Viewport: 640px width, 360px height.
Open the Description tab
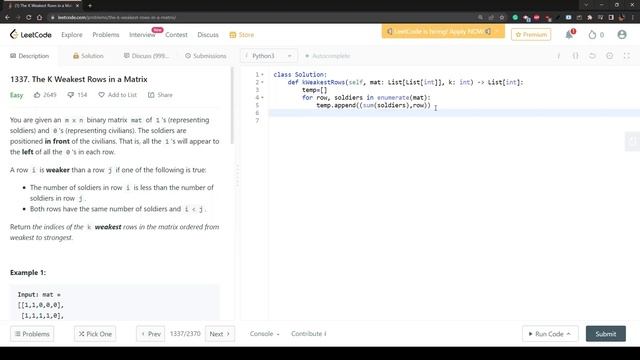(29, 56)
